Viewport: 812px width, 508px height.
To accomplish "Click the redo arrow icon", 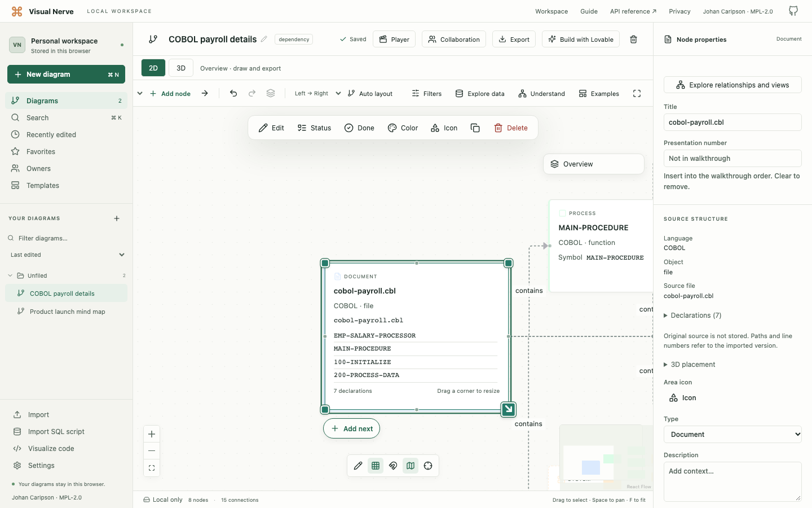I will click(x=252, y=94).
